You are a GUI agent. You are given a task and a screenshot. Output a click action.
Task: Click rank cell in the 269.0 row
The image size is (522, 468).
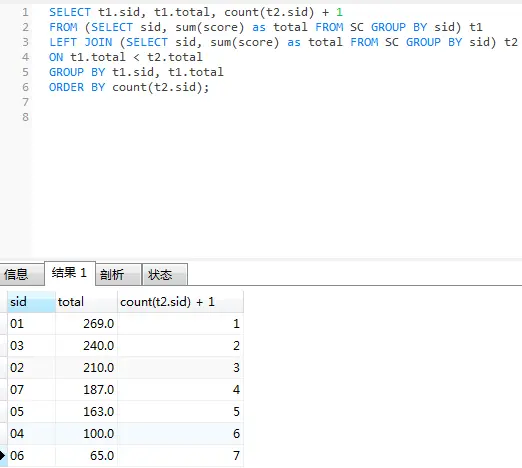click(x=180, y=324)
